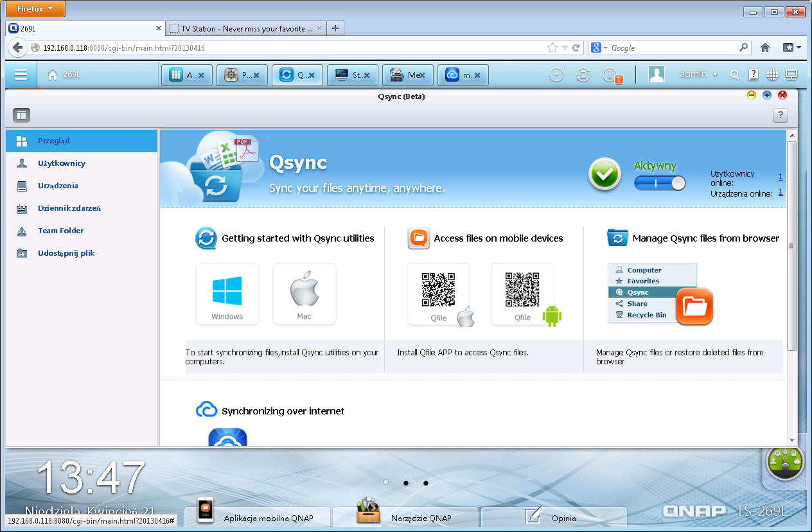The height and width of the screenshot is (532, 812).
Task: Click the Access files on mobile devices icon
Action: click(418, 238)
